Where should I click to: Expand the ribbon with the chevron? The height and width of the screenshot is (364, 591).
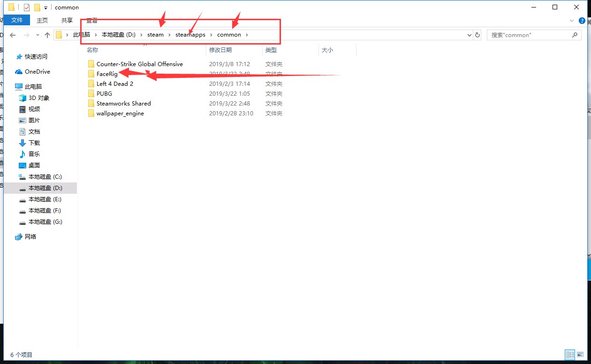[x=571, y=21]
